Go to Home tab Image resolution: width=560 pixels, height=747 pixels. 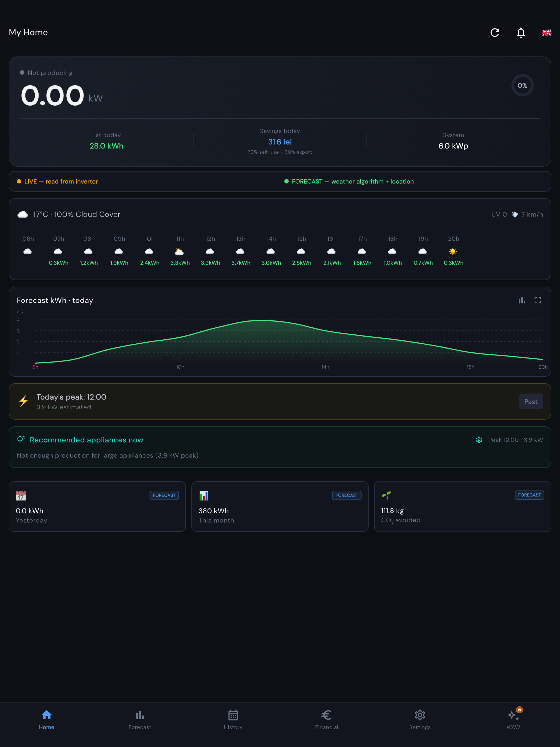point(46,720)
